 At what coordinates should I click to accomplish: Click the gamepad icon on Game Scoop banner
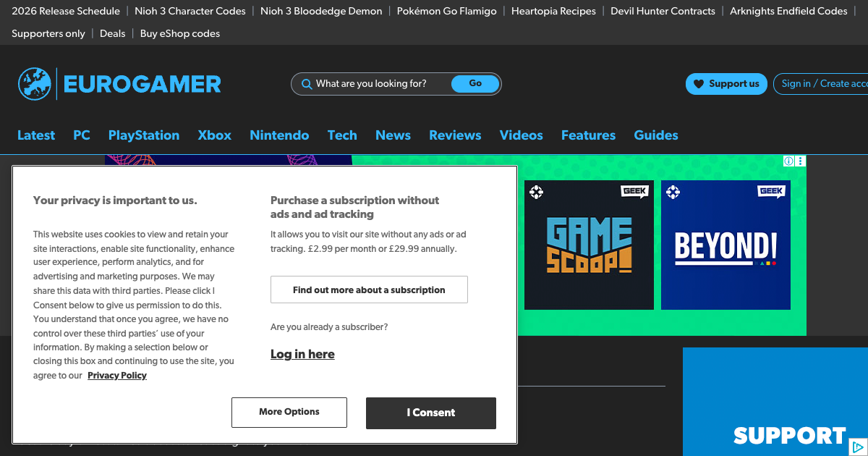536,191
